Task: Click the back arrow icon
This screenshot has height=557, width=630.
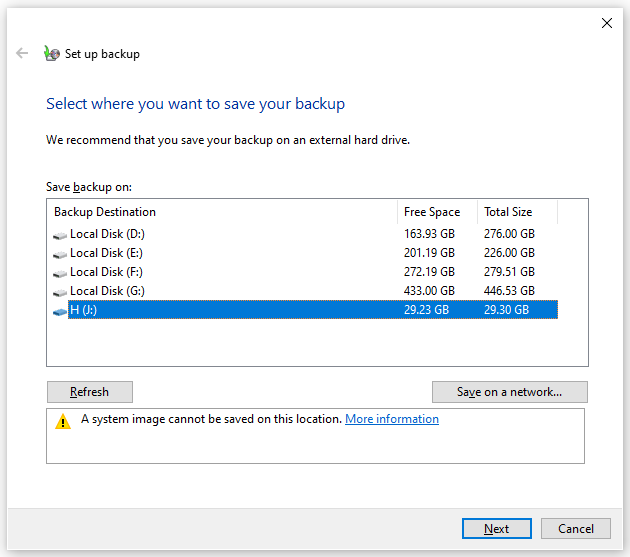Action: [x=22, y=53]
